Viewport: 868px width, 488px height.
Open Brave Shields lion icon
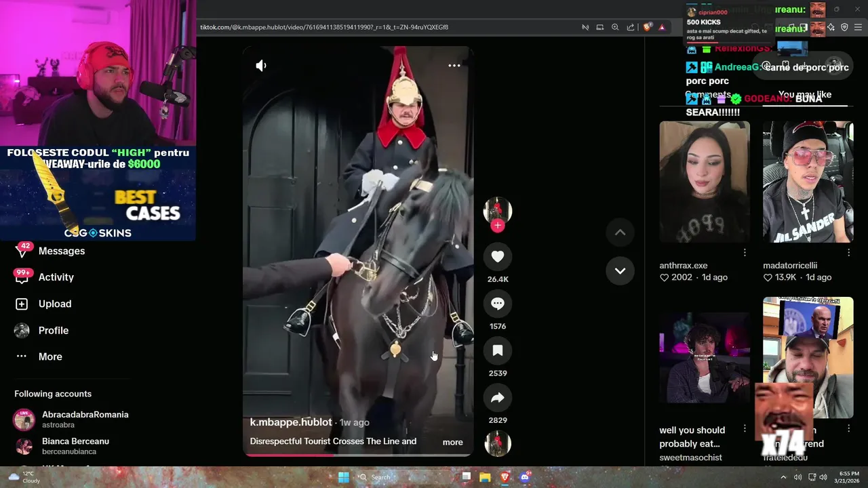click(647, 27)
